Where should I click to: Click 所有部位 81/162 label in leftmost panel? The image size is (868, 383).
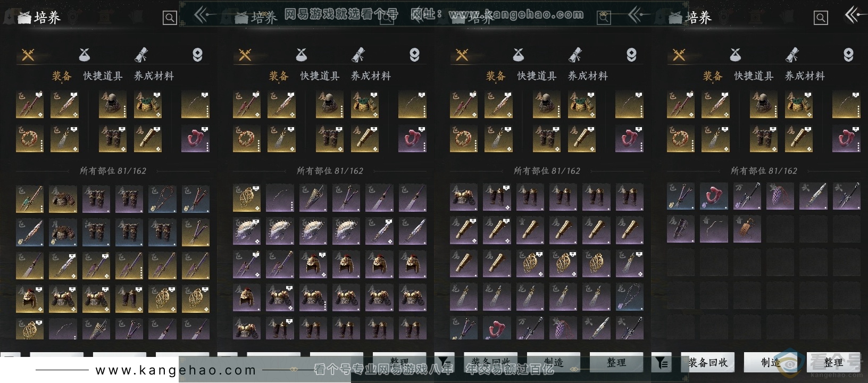click(113, 171)
